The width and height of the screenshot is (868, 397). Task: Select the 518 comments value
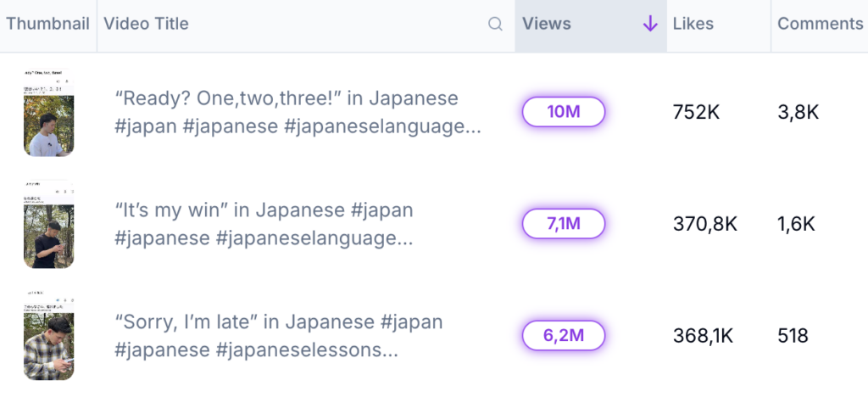[x=793, y=335]
